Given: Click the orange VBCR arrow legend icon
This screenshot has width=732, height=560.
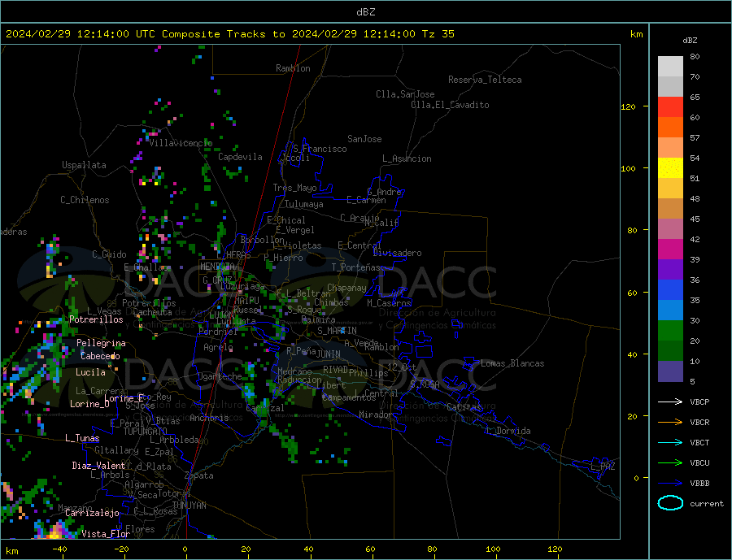Looking at the screenshot, I should click(670, 422).
